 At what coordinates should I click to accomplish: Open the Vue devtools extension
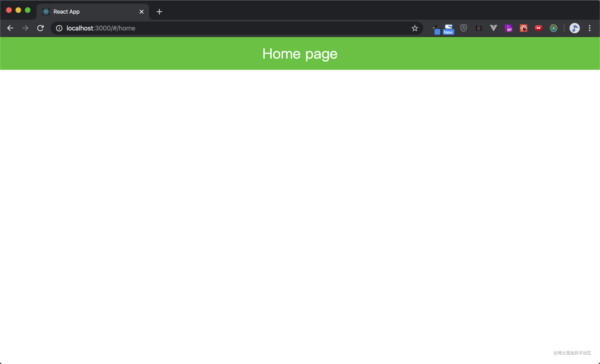[494, 28]
